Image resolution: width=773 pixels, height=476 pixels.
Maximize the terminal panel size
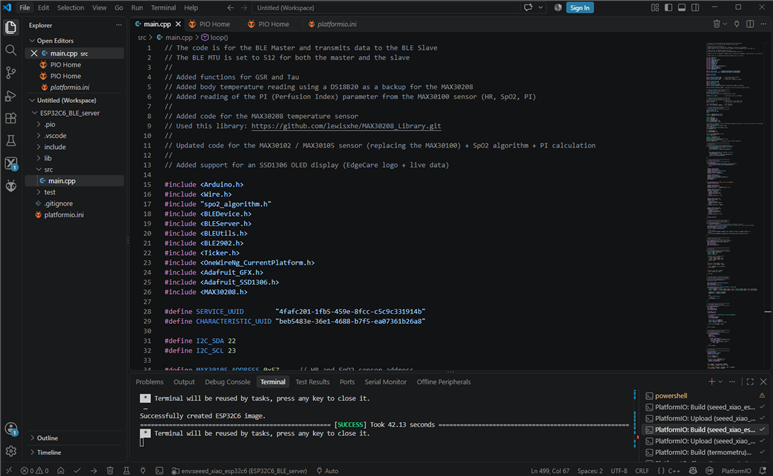[x=750, y=381]
